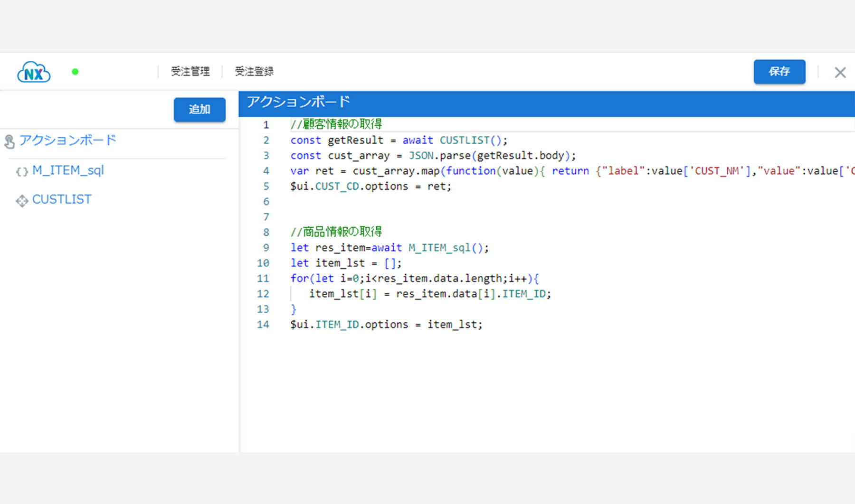Click the NX cloud logo
This screenshot has height=504, width=855.
pyautogui.click(x=34, y=73)
